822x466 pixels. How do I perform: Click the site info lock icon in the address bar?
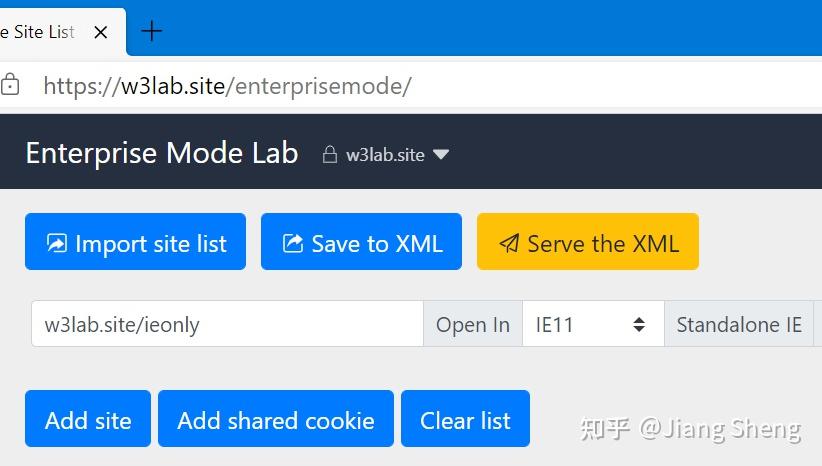[10, 85]
